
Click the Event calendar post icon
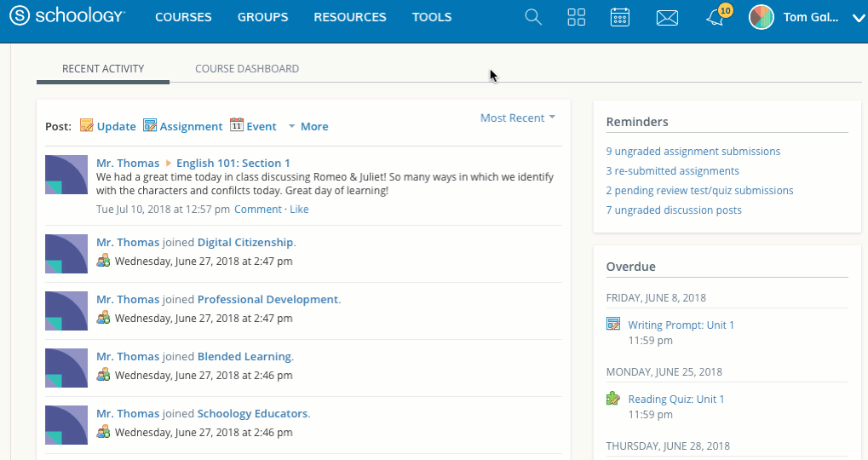click(237, 126)
